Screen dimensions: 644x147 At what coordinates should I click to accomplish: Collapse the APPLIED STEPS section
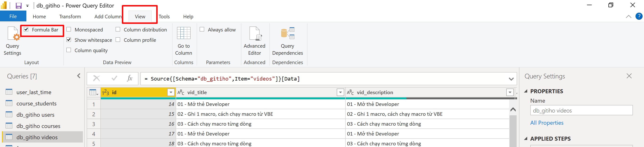[x=526, y=139]
